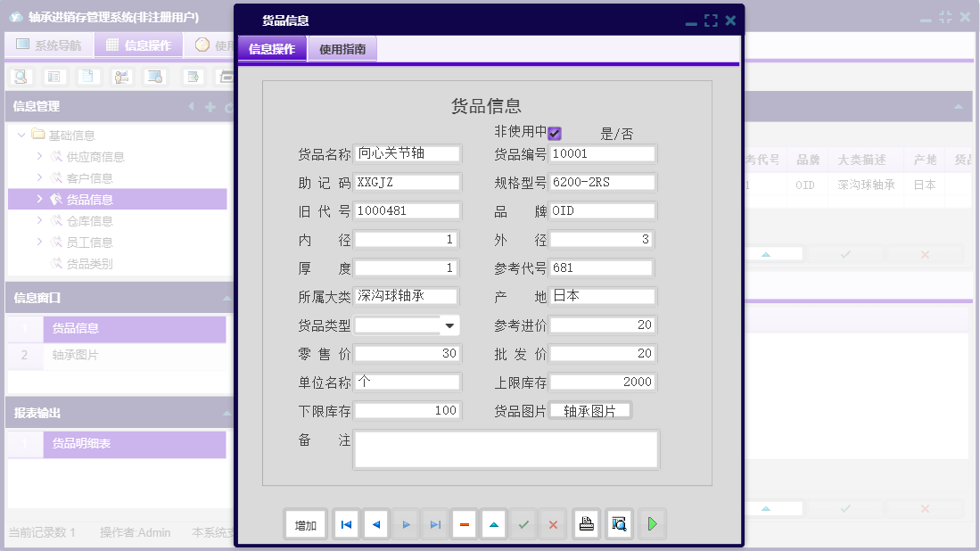Toggle the 非使用中 checkbox
This screenshot has height=551, width=980.
click(555, 133)
